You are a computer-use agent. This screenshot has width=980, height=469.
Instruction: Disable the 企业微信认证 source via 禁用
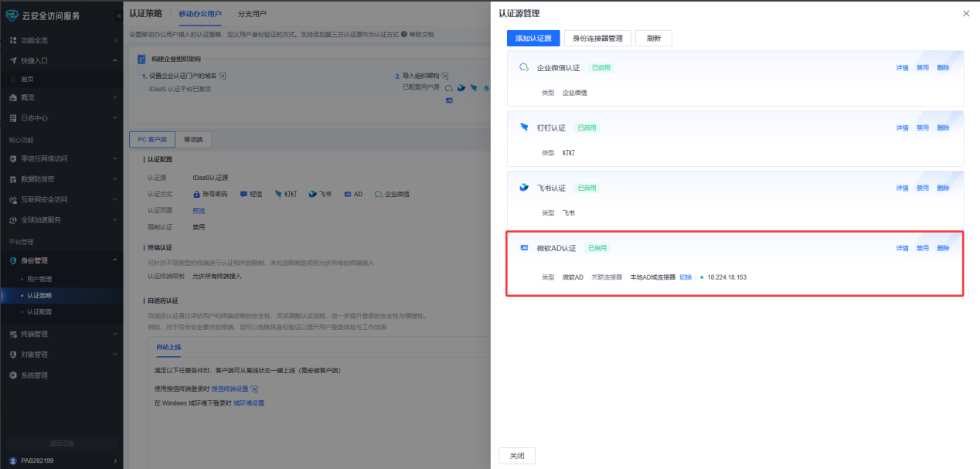tap(922, 67)
